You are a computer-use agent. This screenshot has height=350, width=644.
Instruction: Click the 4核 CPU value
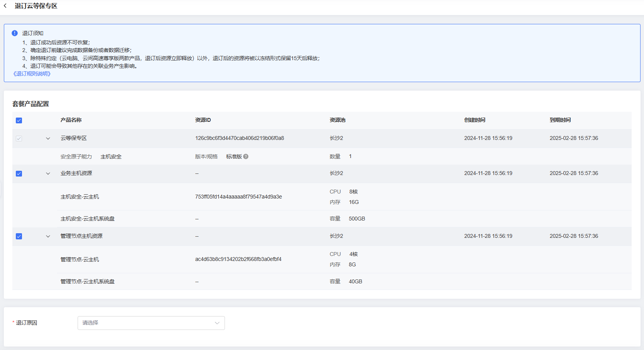pos(354,254)
